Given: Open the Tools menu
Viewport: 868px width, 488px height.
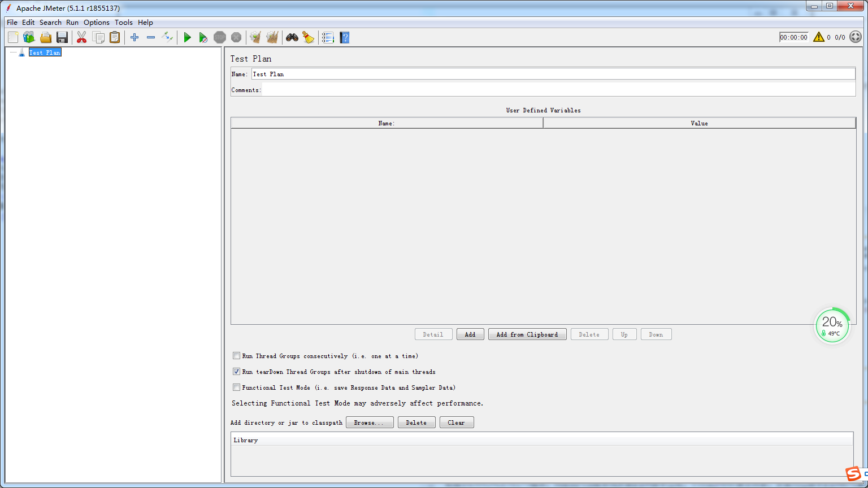Looking at the screenshot, I should [x=124, y=23].
